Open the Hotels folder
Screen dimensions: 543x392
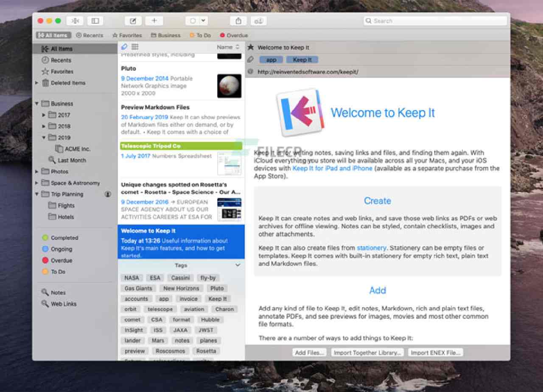coord(61,217)
